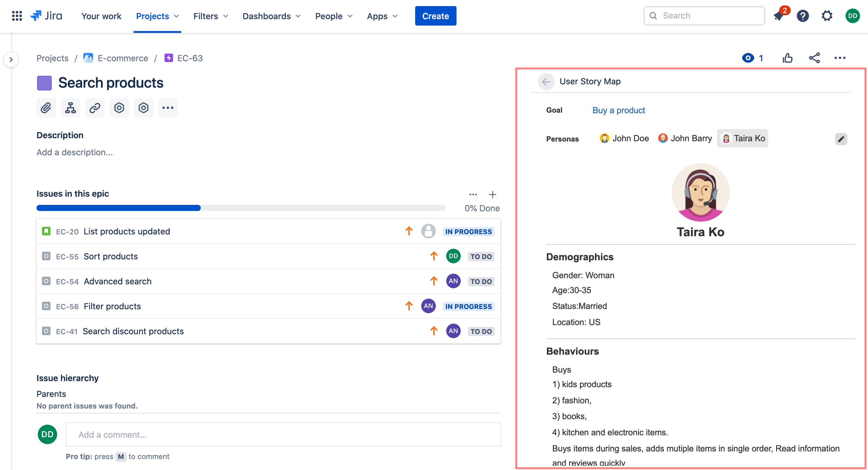This screenshot has height=470, width=868.
Task: Open the Buy a product goal link
Action: (619, 110)
